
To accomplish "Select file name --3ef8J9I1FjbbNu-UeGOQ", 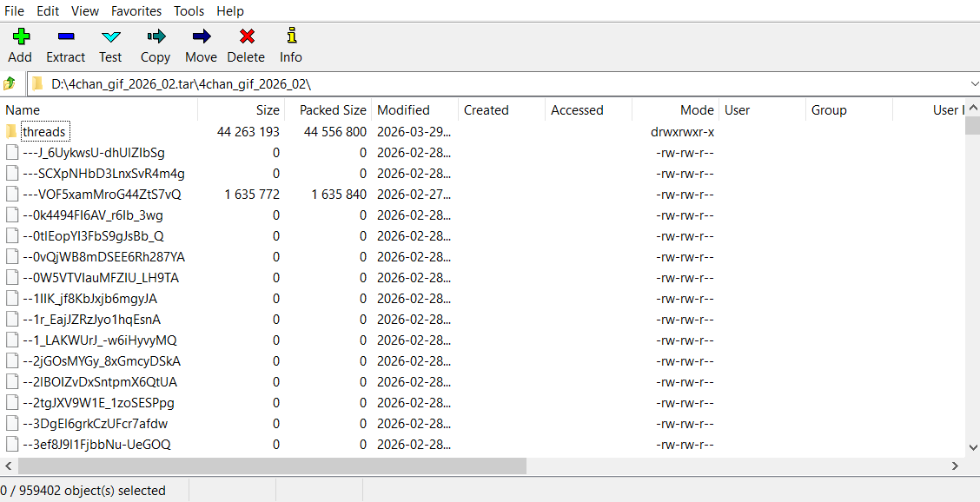I will pyautogui.click(x=97, y=445).
